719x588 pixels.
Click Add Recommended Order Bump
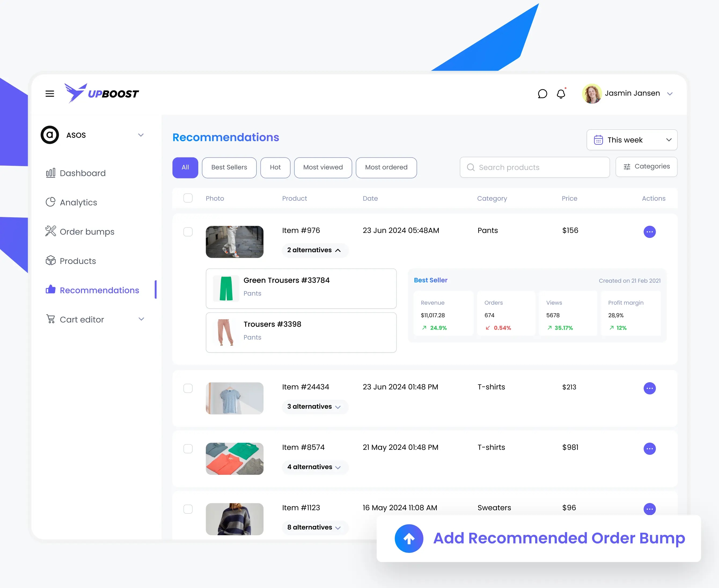(559, 538)
